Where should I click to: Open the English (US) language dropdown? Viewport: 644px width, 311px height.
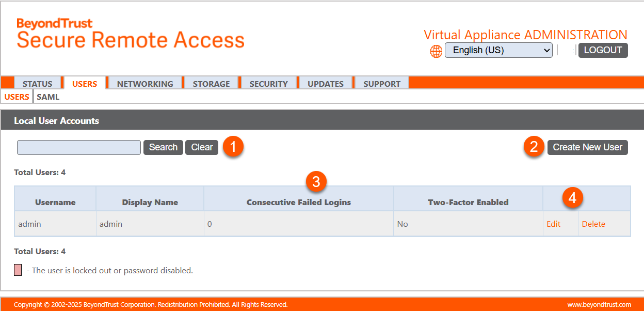click(498, 50)
